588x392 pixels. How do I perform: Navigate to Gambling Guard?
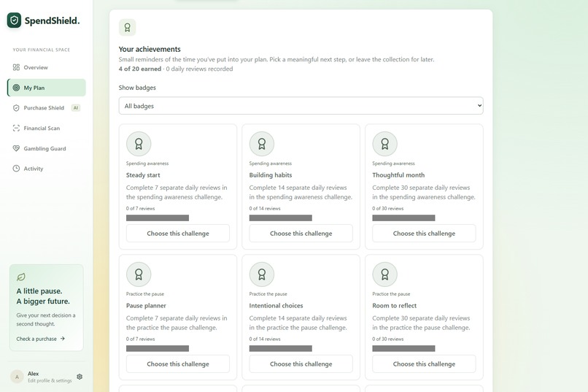coord(47,148)
